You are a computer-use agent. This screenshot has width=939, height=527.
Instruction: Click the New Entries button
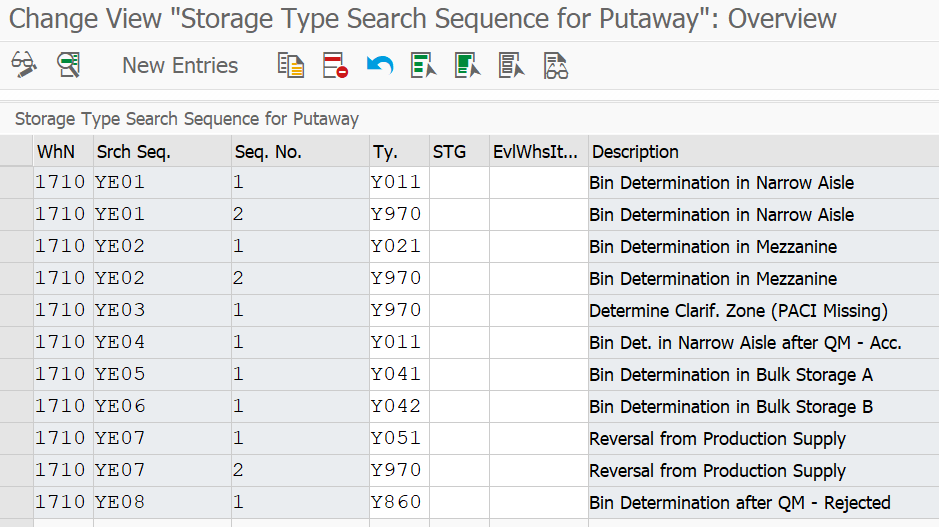[180, 65]
